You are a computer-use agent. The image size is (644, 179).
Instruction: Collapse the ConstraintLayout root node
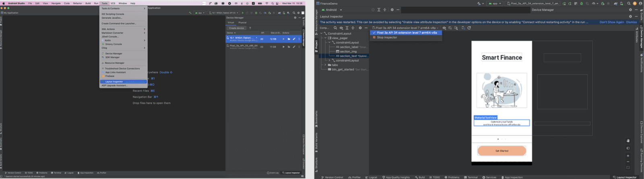pos(322,33)
